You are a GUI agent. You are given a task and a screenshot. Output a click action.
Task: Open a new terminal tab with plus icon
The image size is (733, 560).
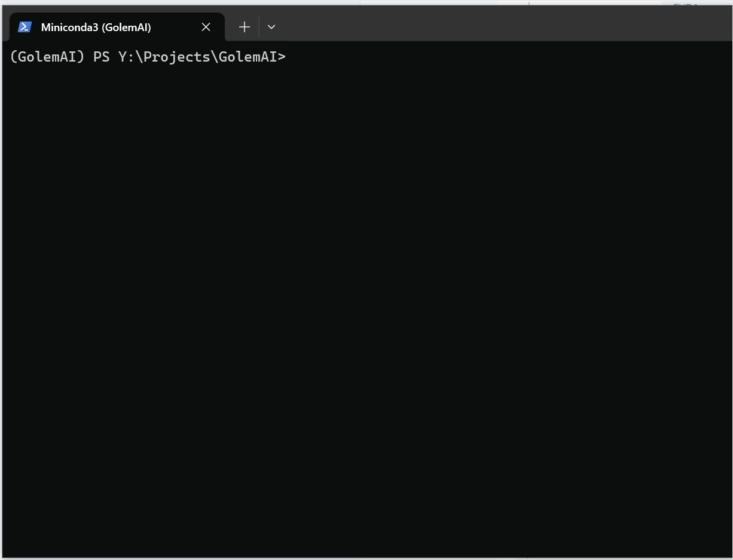[244, 27]
